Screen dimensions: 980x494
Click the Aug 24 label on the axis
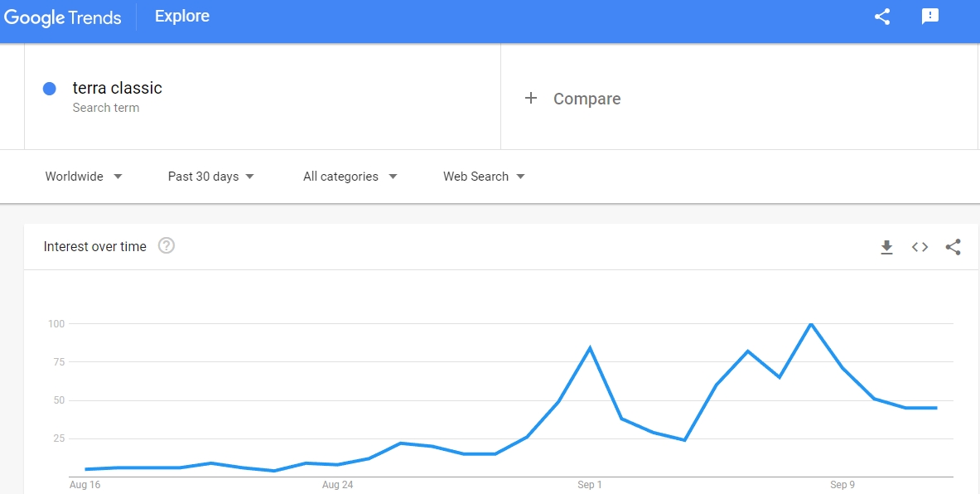click(337, 485)
